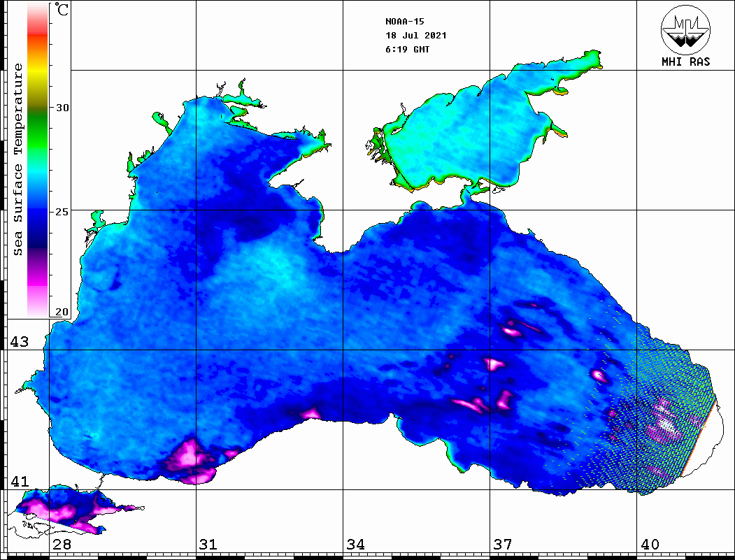Click longitude label 37
This screenshot has height=560, width=735.
(503, 545)
